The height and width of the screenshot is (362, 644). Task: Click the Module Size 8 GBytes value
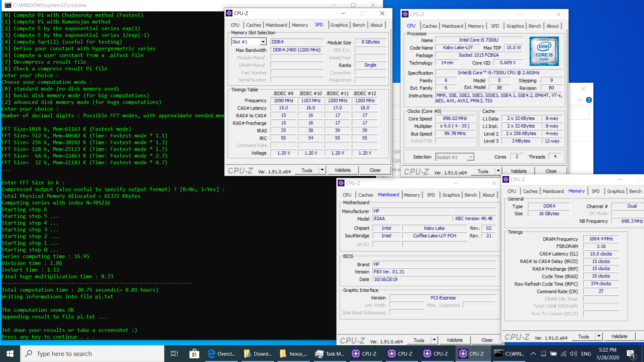coord(370,42)
